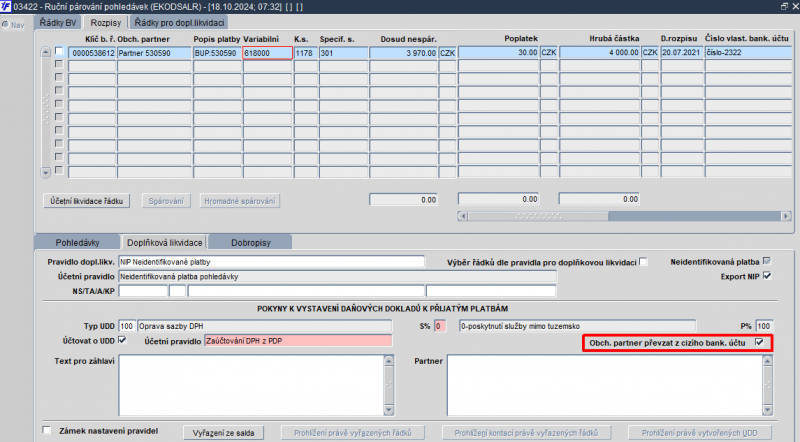Toggle Účtovat o UDD checkbox

(122, 340)
